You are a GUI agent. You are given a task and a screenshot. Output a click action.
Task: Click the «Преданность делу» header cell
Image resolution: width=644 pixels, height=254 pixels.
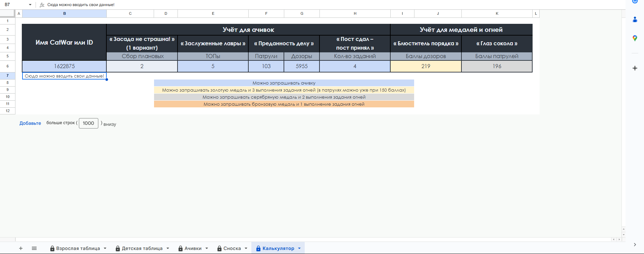(284, 44)
